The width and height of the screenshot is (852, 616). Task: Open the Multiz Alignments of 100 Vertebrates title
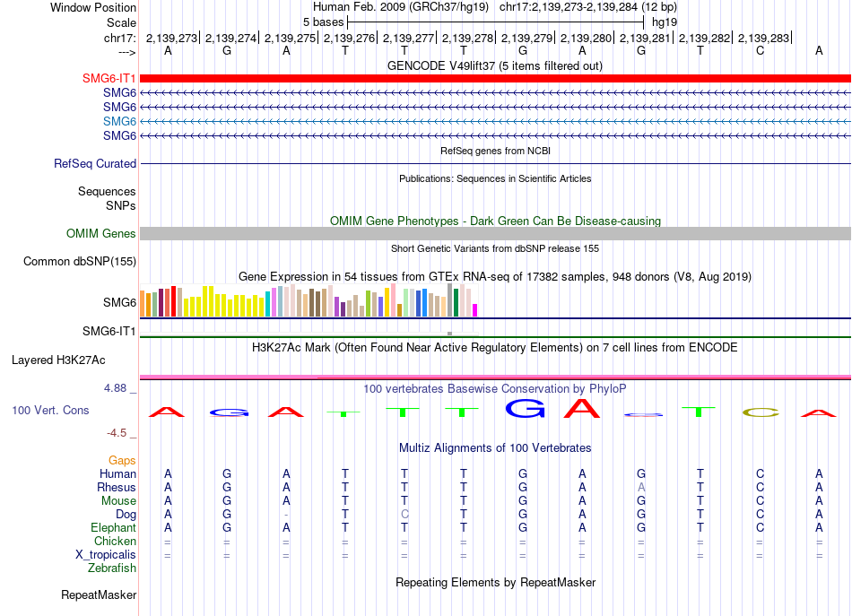[495, 448]
